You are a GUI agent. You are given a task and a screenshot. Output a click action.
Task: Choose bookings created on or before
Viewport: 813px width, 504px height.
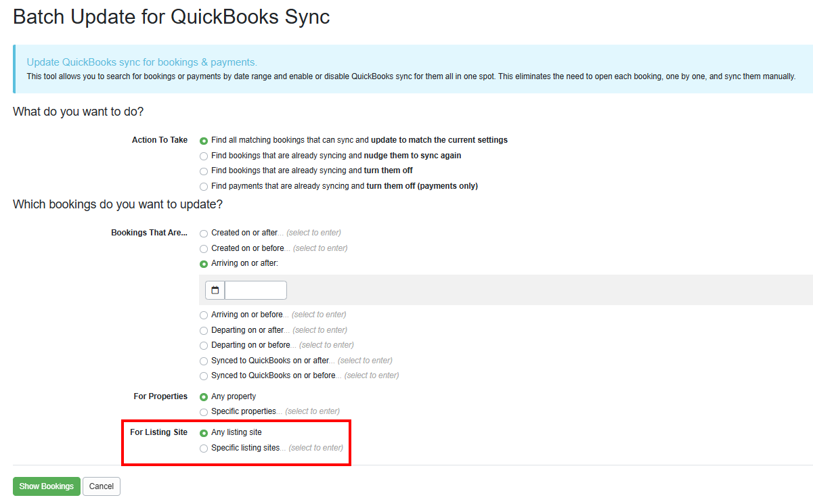point(203,248)
